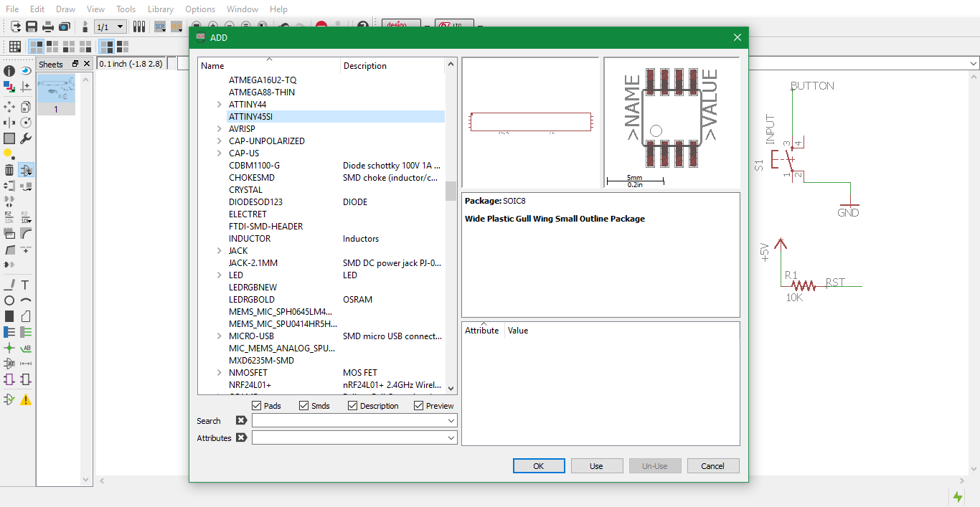Select the Move tool
Image resolution: width=980 pixels, height=507 pixels.
point(9,106)
